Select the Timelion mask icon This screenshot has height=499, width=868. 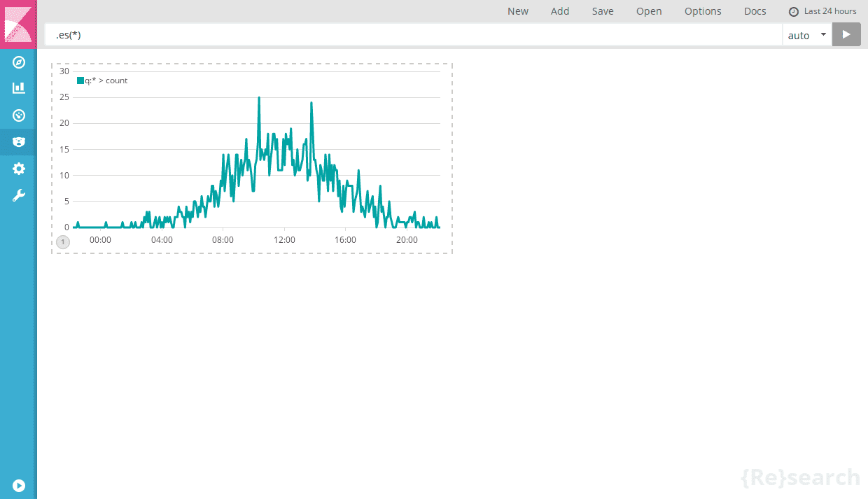pos(19,142)
